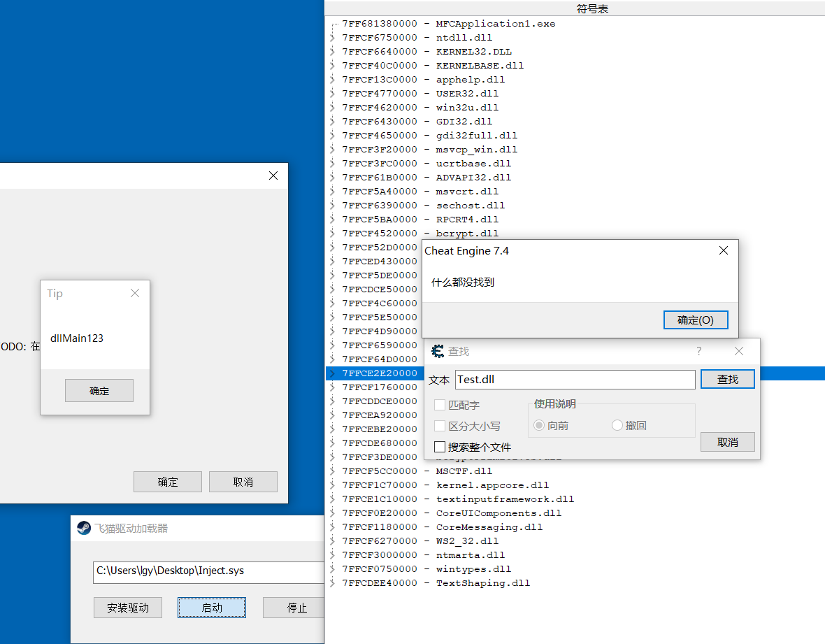Expand the apphelp.dll tree node
Viewport: 825px width, 644px height.
332,80
